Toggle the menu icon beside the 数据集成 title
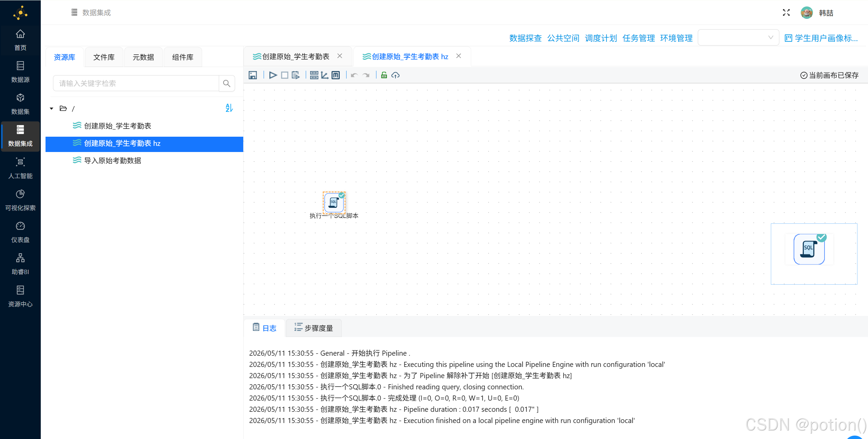Viewport: 868px width, 439px height. (x=74, y=13)
